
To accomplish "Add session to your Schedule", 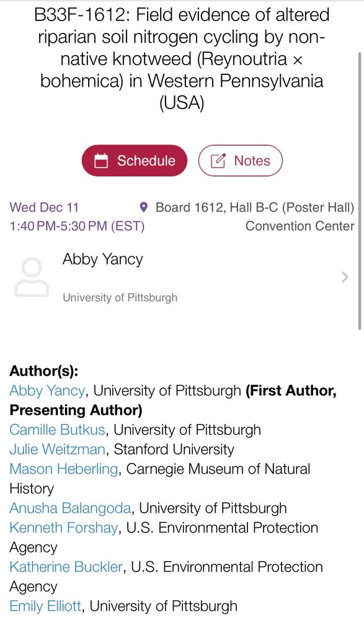I will 135,160.
